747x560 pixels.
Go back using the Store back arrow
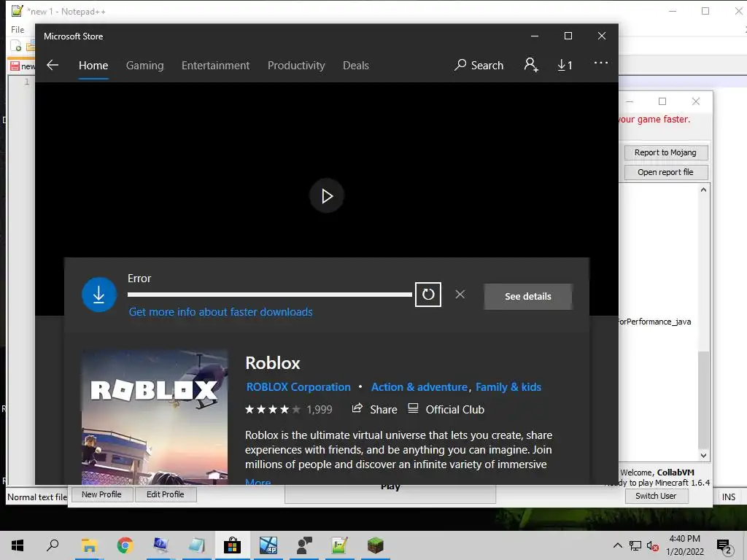(53, 65)
